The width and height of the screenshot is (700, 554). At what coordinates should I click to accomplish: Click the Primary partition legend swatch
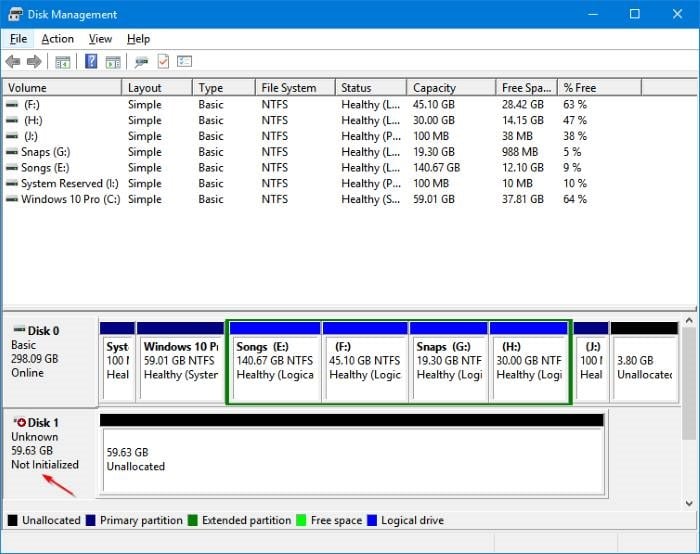[91, 520]
